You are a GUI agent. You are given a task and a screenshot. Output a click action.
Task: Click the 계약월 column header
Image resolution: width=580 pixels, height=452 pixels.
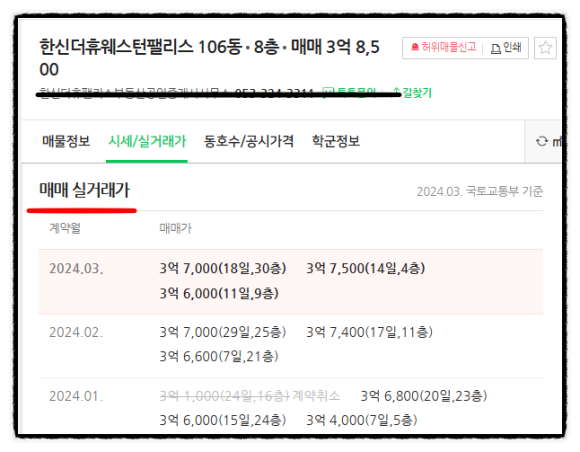coord(65,228)
